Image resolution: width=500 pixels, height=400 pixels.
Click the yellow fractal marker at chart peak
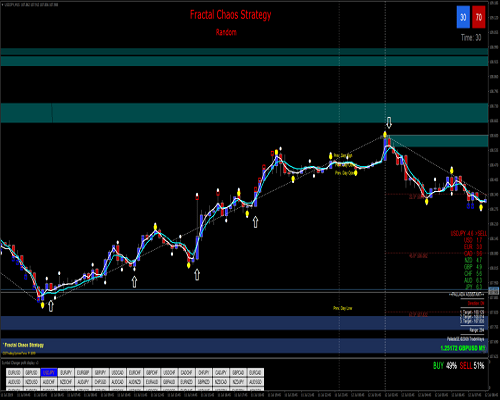click(385, 135)
